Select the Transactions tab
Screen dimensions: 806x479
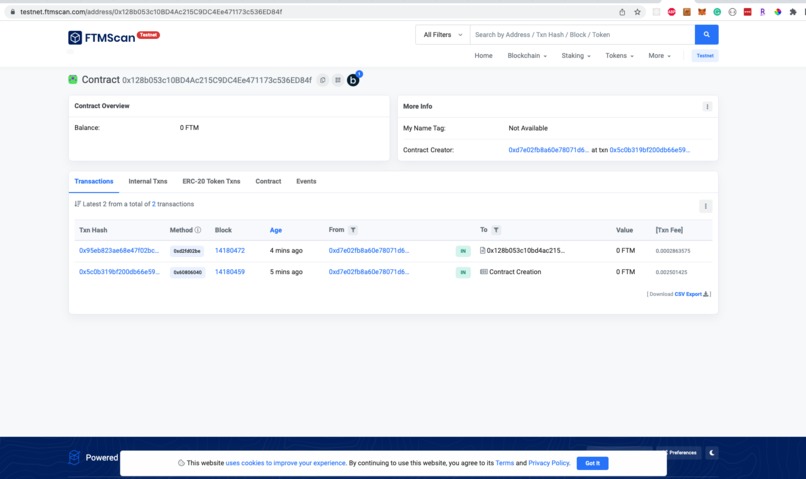click(x=94, y=181)
